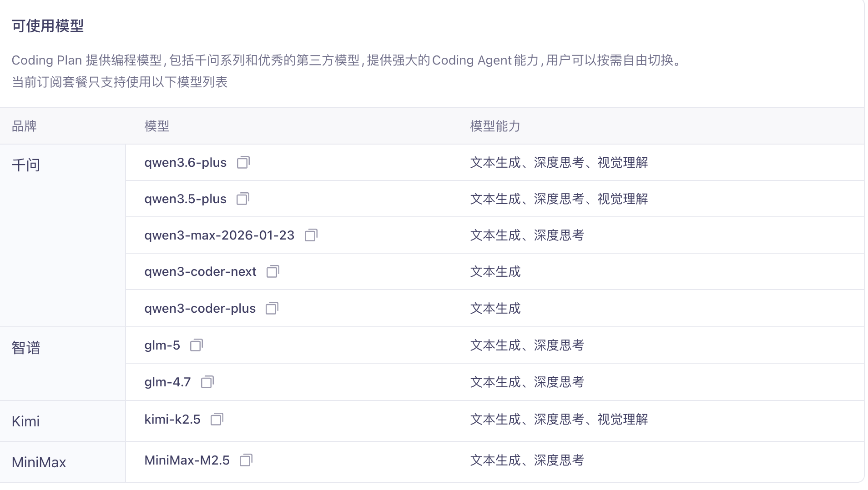Click the 千问 brand cell
This screenshot has height=490, width=868.
pyautogui.click(x=63, y=235)
